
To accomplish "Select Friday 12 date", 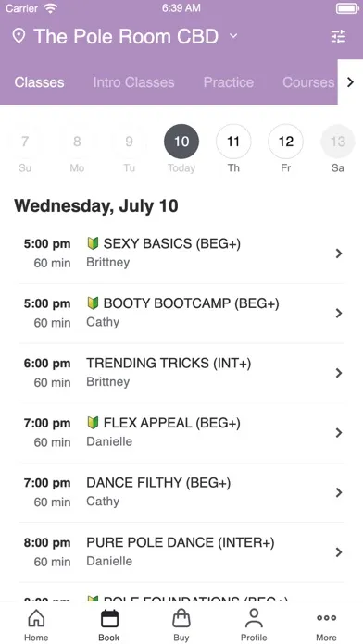I will 286,142.
